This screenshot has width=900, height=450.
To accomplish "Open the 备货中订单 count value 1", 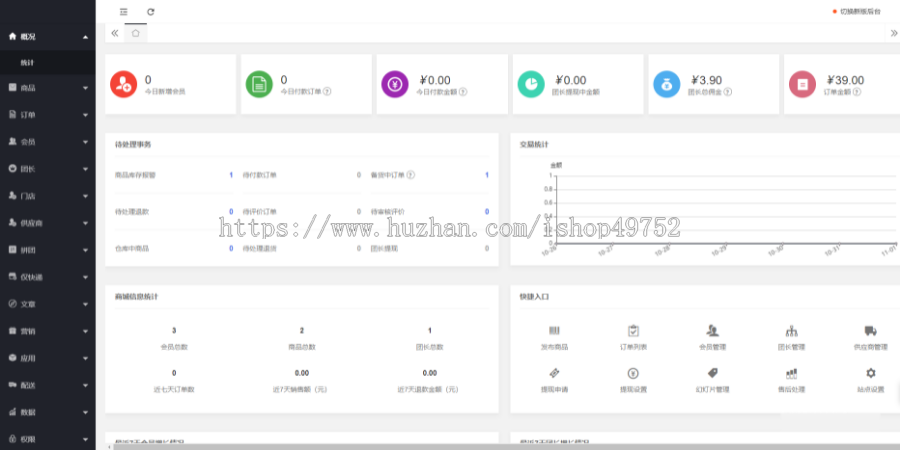I will (x=487, y=175).
